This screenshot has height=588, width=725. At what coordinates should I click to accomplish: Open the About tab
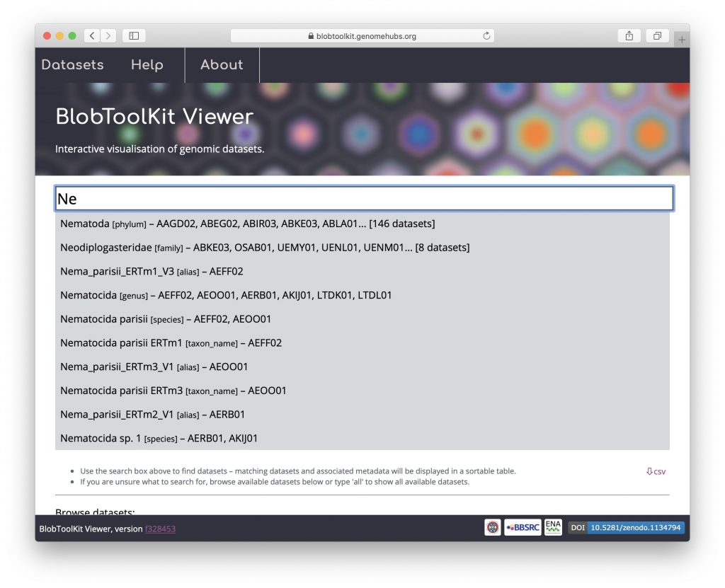(x=222, y=65)
